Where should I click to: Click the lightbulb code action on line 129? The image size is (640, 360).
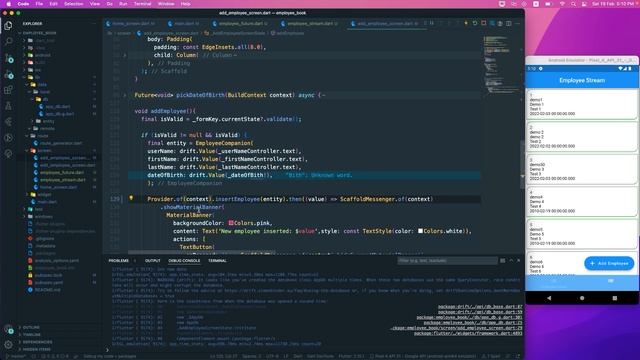click(x=131, y=198)
